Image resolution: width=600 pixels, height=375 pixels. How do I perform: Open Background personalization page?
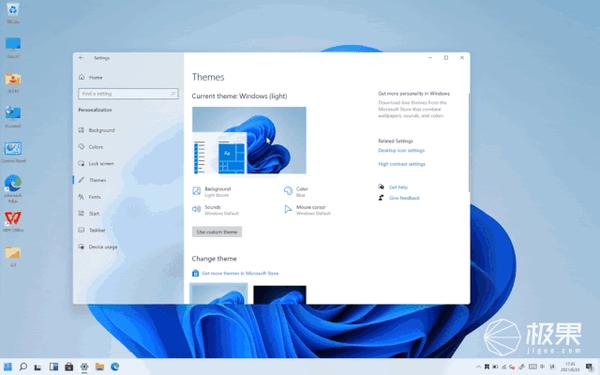click(x=96, y=130)
